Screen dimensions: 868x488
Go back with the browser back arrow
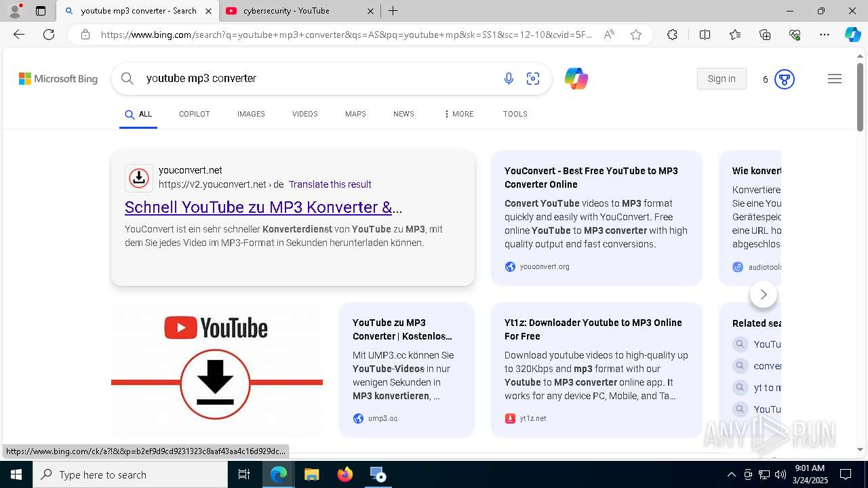19,35
